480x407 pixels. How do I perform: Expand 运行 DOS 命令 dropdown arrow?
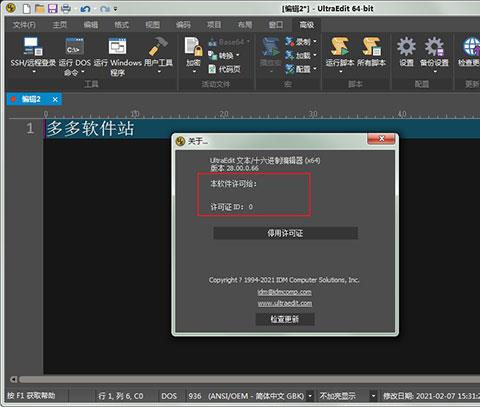[x=83, y=72]
